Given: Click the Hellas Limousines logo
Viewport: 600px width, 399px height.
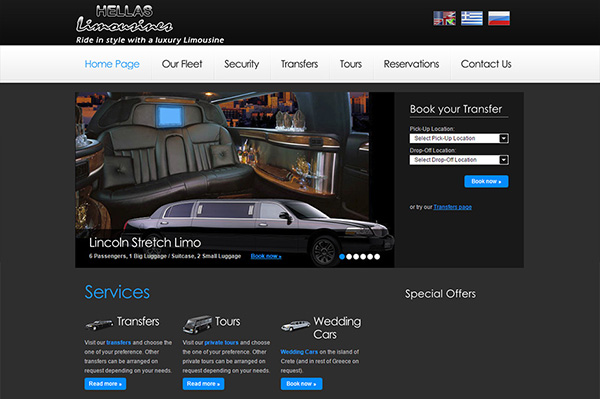Looking at the screenshot, I should click(x=149, y=24).
